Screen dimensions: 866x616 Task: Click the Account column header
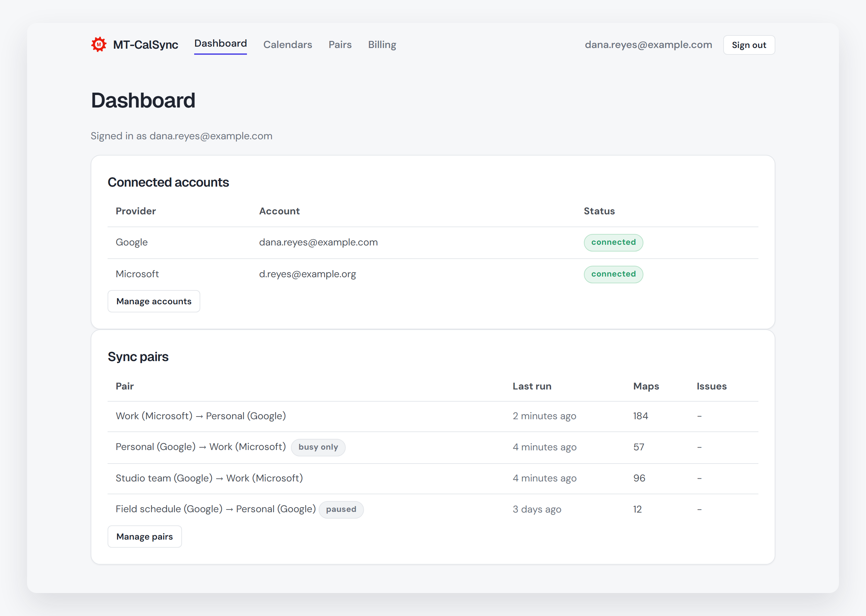click(279, 211)
